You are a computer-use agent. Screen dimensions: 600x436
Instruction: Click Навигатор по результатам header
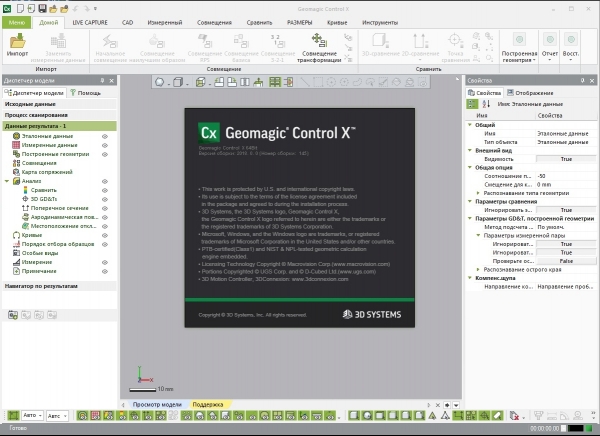point(59,286)
